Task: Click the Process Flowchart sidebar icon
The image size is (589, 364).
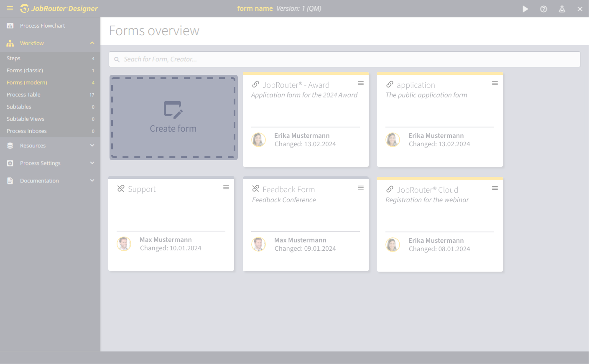Action: pyautogui.click(x=10, y=26)
